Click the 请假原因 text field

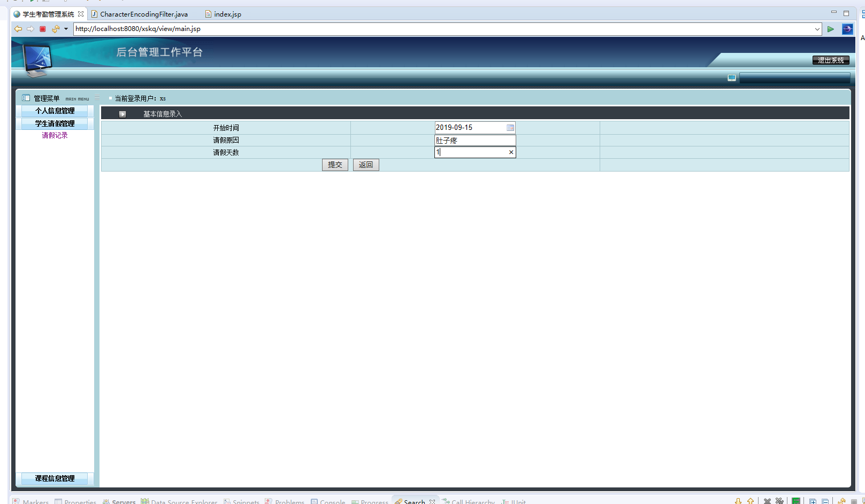pyautogui.click(x=475, y=140)
